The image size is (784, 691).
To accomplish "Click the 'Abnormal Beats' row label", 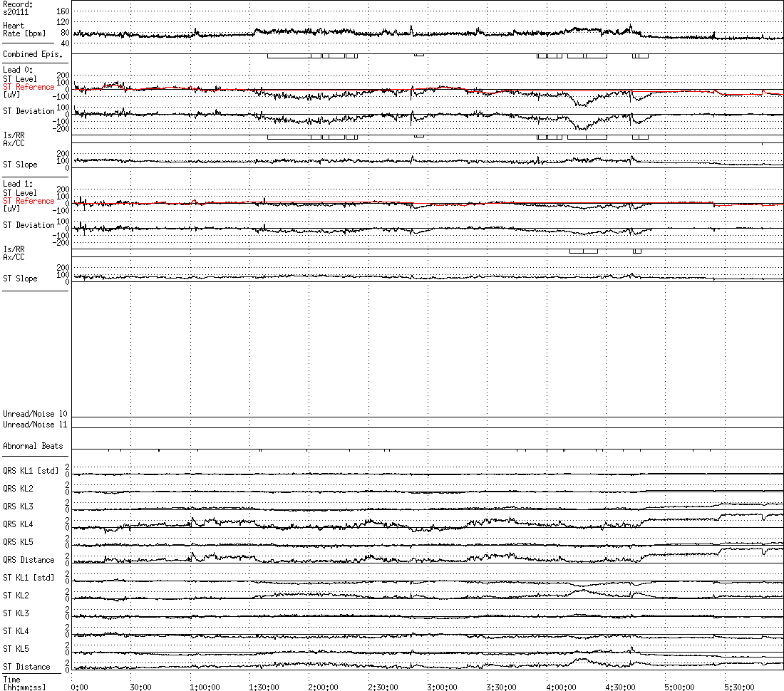I will coord(33,446).
